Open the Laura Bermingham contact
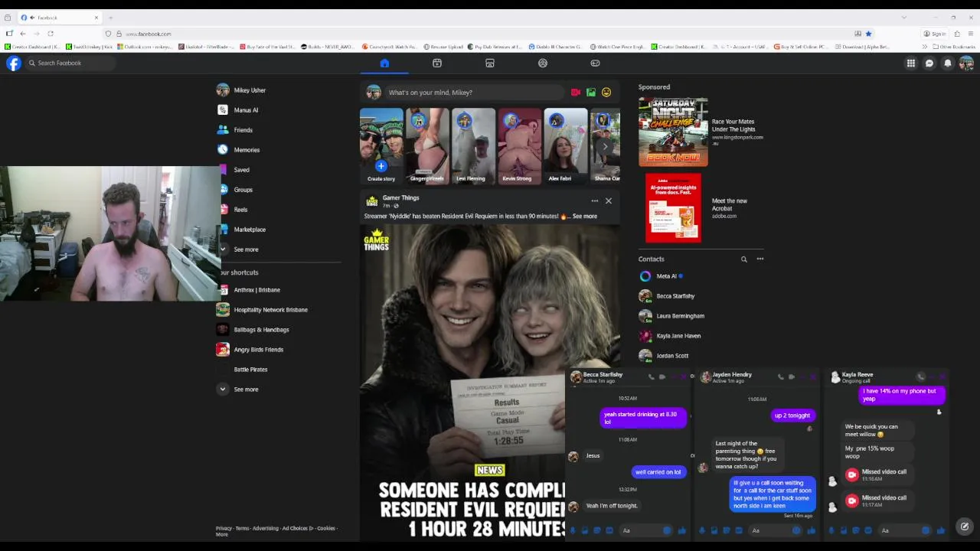The height and width of the screenshot is (551, 980). pyautogui.click(x=671, y=316)
